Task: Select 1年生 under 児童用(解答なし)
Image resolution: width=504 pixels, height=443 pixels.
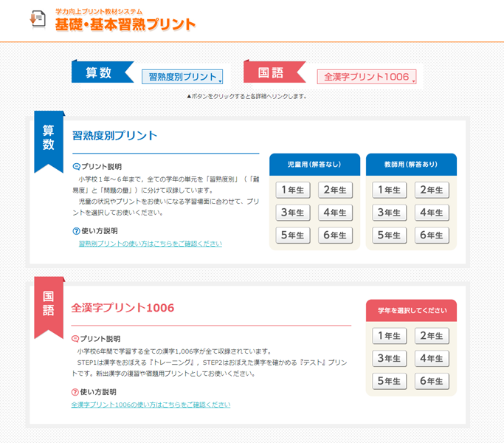Action: 293,190
